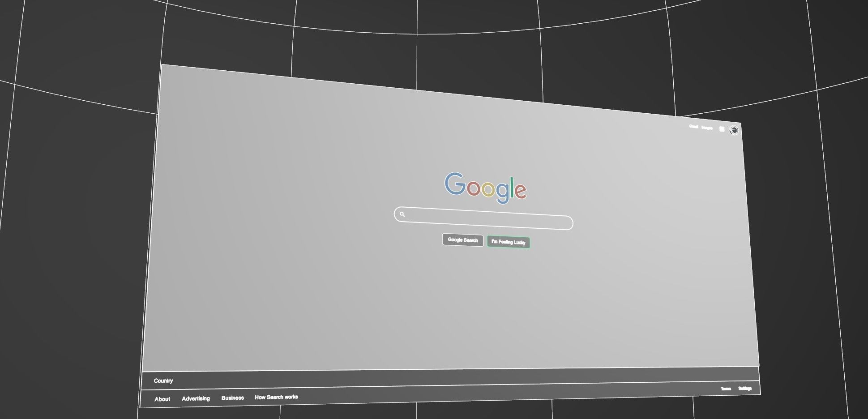Viewport: 868px width, 419px height.
Task: Open the Settings footer menu
Action: 745,388
